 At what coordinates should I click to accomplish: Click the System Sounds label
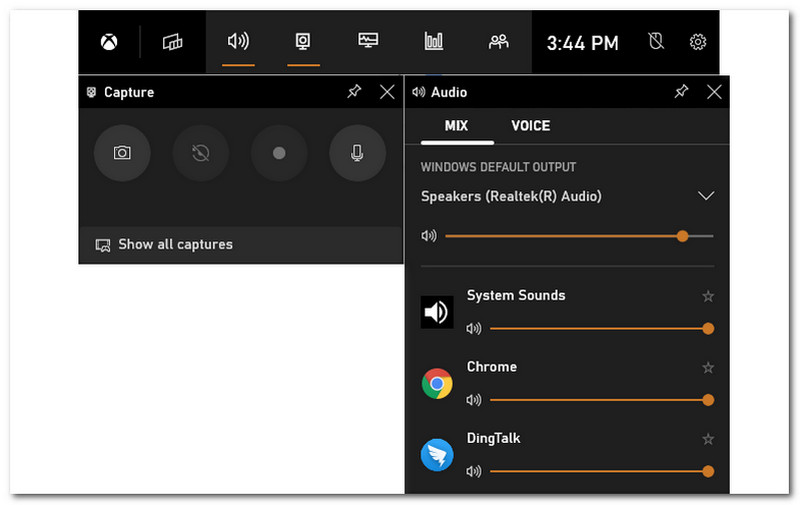pyautogui.click(x=516, y=295)
